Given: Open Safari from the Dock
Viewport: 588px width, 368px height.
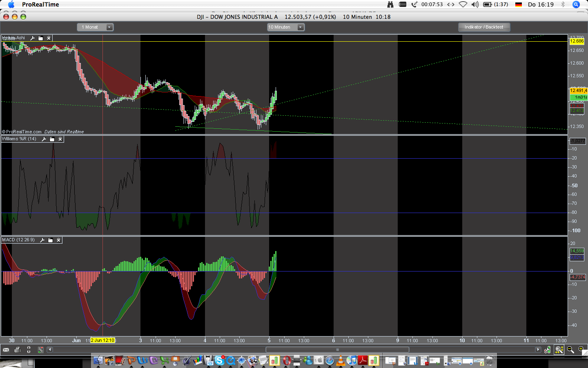Looking at the screenshot, I should pyautogui.click(x=330, y=360).
